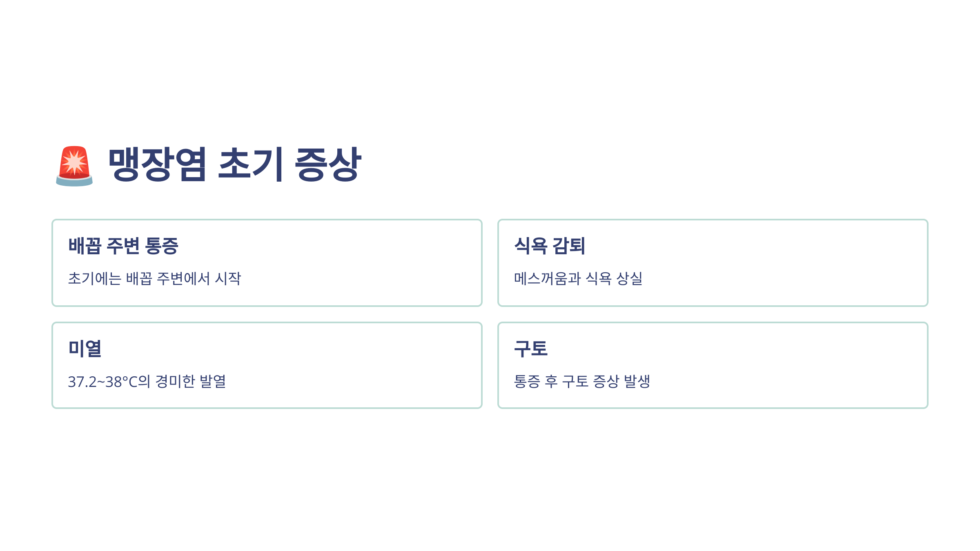Click the 미열 card box

click(267, 365)
